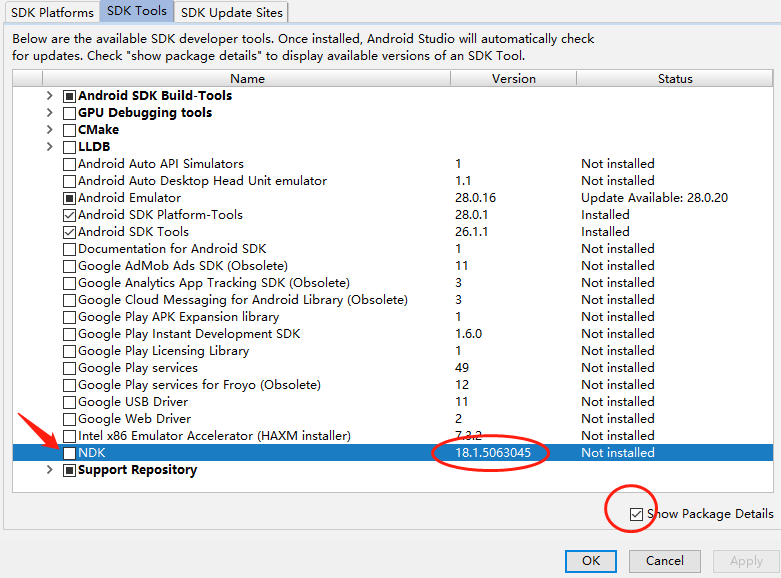The width and height of the screenshot is (781, 578).
Task: Toggle the Android Emulator checkbox
Action: tap(70, 198)
